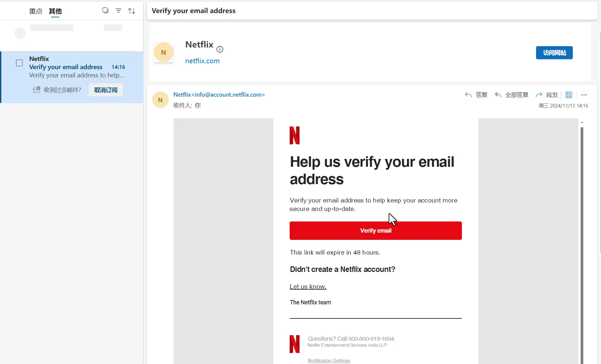
Task: Click the sort order arrows icon
Action: 132,11
